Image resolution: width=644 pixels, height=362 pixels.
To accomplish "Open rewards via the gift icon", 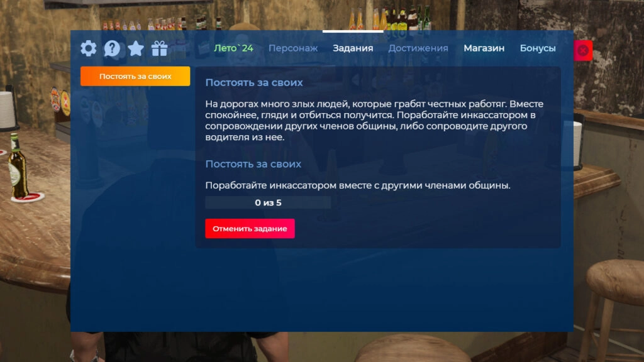I will tap(160, 47).
